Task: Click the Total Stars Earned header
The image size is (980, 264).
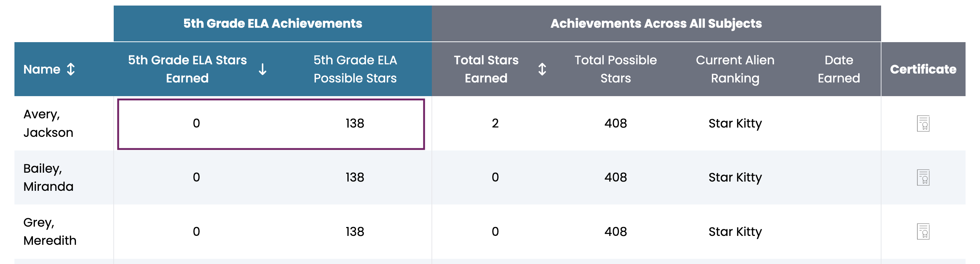Action: pos(486,69)
